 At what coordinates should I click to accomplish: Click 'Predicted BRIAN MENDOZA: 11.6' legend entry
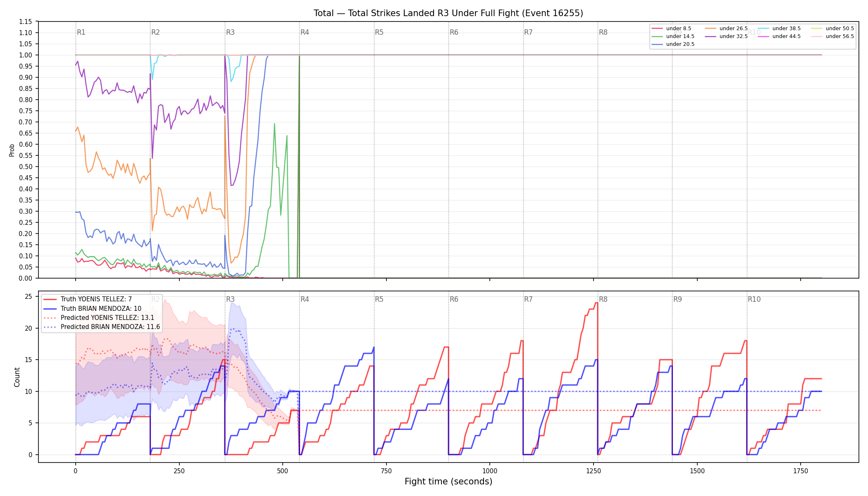tap(110, 327)
